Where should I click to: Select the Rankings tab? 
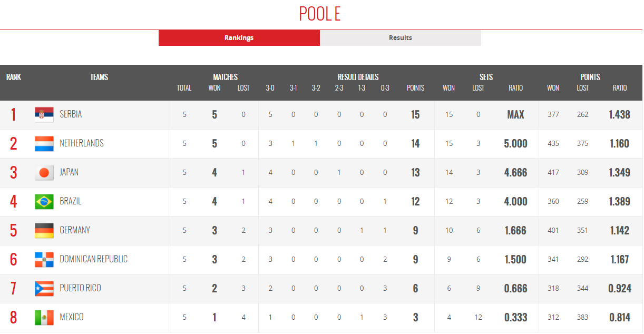click(x=239, y=38)
